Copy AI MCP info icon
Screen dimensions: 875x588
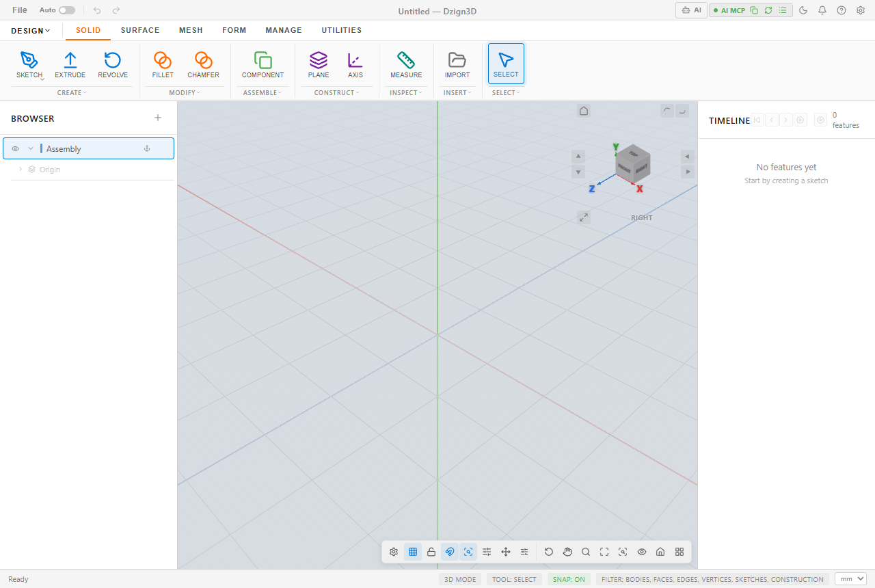point(754,10)
